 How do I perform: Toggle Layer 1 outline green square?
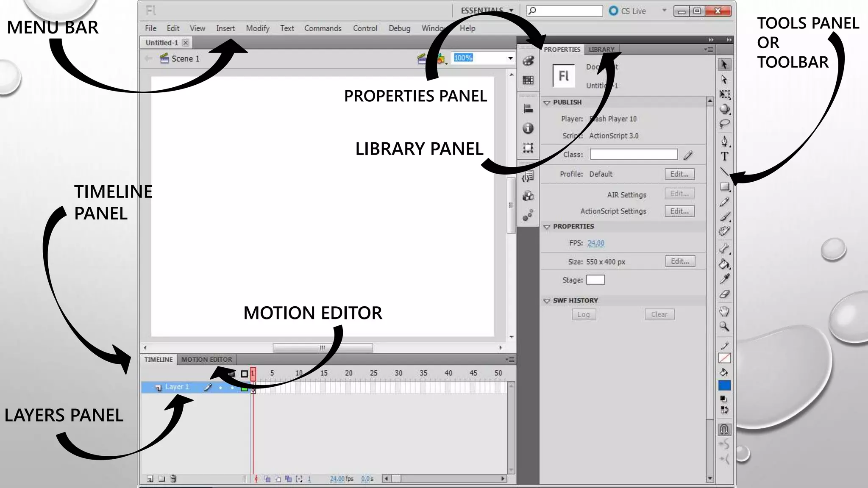[244, 388]
